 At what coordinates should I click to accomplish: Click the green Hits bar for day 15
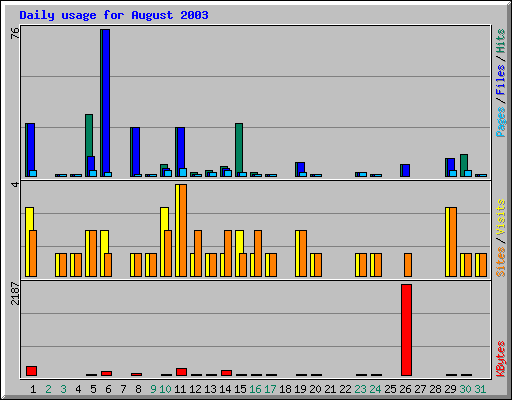coord(239,148)
